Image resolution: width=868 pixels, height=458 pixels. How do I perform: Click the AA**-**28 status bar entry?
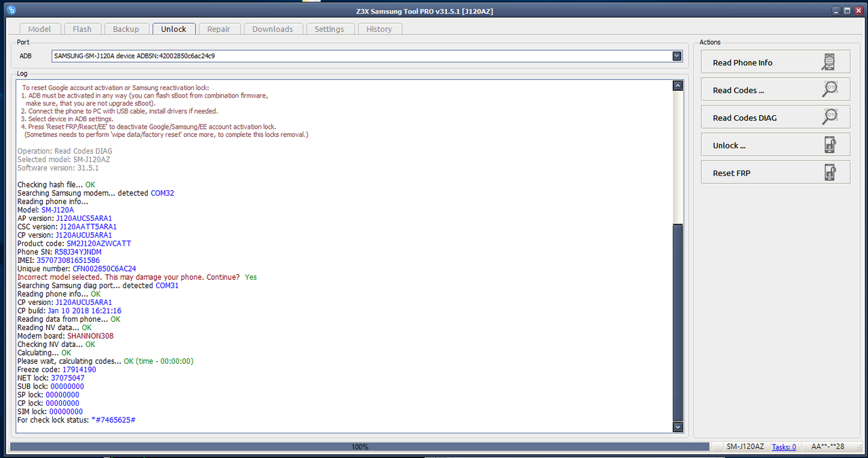pos(828,447)
